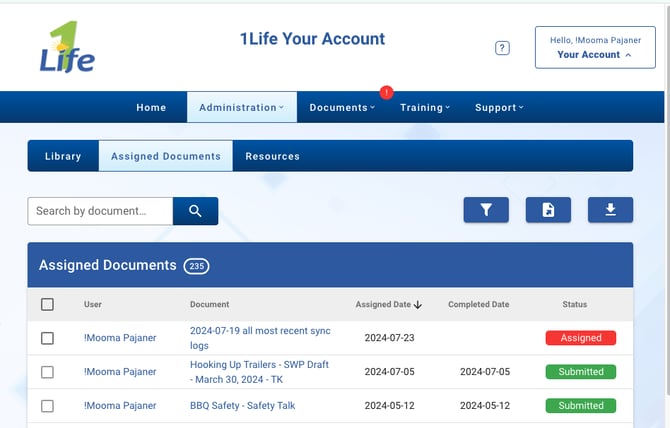Open BBQ Safety - Safety Talk document
This screenshot has height=428, width=670.
coord(242,406)
